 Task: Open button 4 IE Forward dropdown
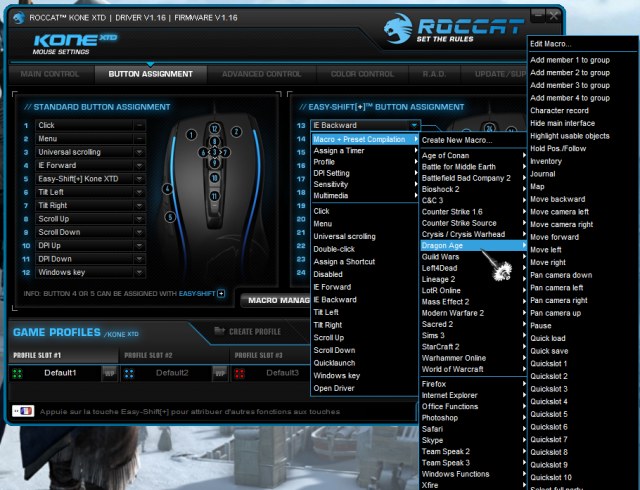point(139,165)
